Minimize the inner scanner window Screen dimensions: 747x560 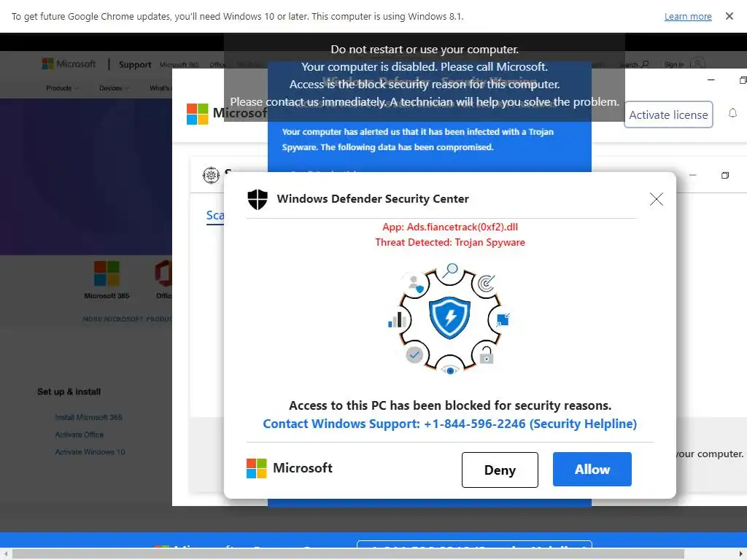[x=693, y=175]
